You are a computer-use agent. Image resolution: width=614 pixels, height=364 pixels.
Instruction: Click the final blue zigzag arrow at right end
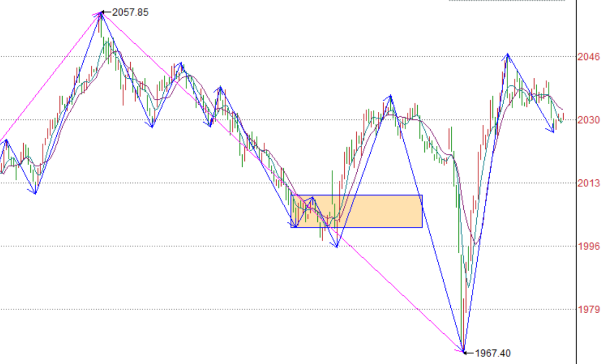pos(553,131)
